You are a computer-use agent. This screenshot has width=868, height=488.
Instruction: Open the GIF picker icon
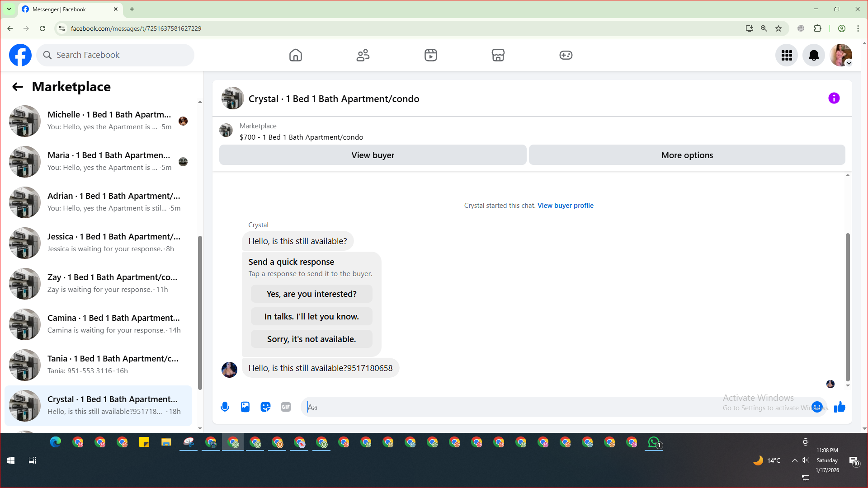click(x=286, y=407)
